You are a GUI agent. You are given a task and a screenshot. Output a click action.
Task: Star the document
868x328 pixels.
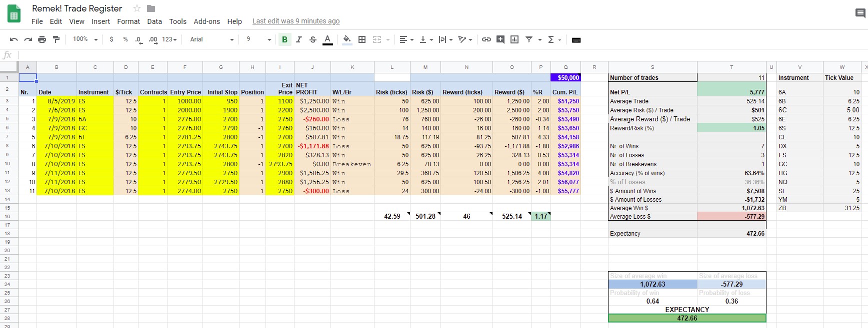[x=136, y=8]
